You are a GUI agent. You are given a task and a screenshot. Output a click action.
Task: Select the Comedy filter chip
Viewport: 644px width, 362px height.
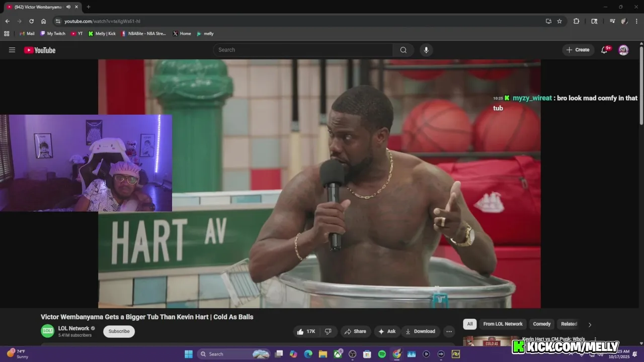coord(542,324)
